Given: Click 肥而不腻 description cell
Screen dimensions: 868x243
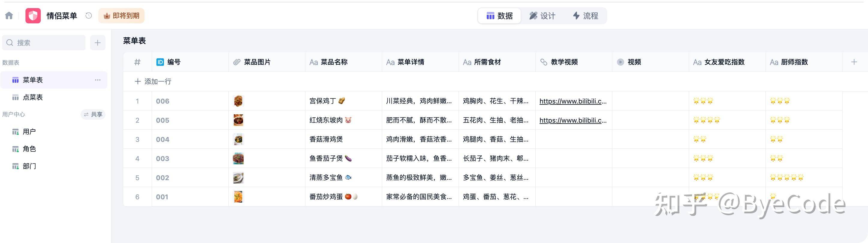Looking at the screenshot, I should click(420, 120).
